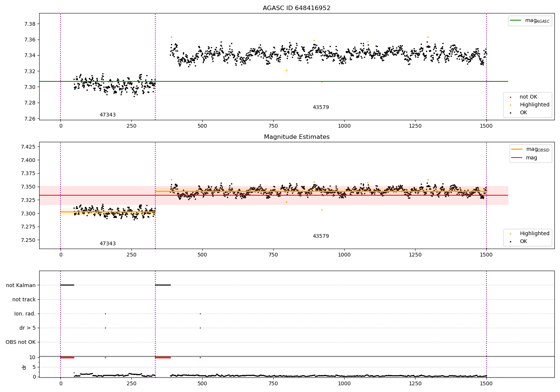The width and height of the screenshot is (560, 392).
Task: Click x-axis tick '750' under the top plot
Action: tap(273, 126)
